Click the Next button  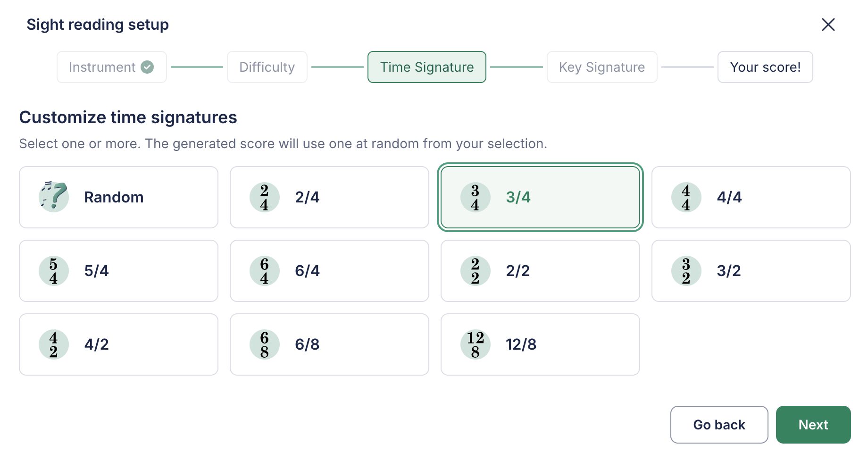tap(813, 425)
